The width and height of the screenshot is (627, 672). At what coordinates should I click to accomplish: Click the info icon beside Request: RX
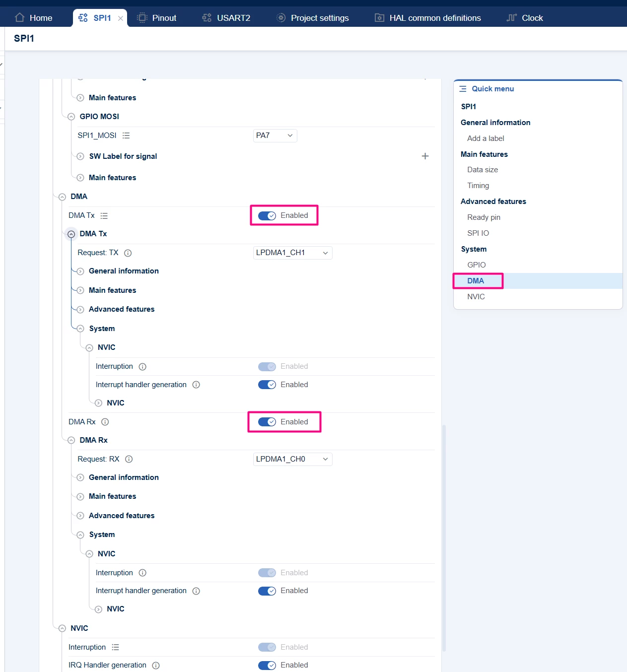click(x=129, y=459)
